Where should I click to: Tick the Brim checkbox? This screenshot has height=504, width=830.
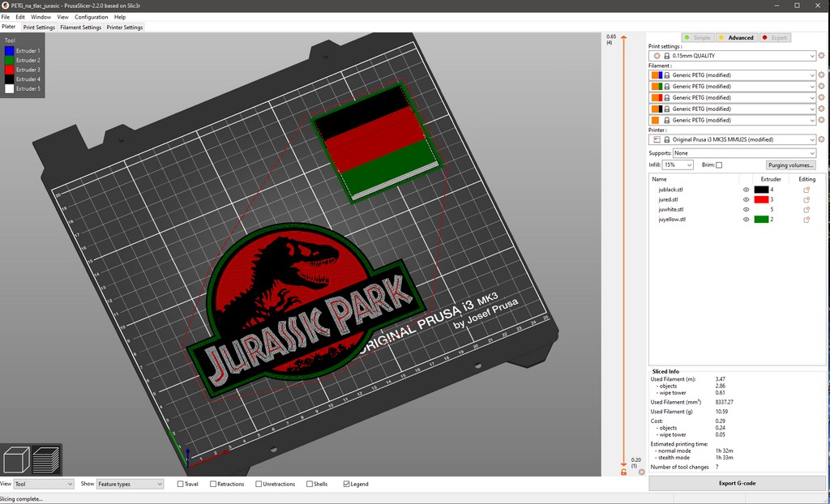pos(719,165)
